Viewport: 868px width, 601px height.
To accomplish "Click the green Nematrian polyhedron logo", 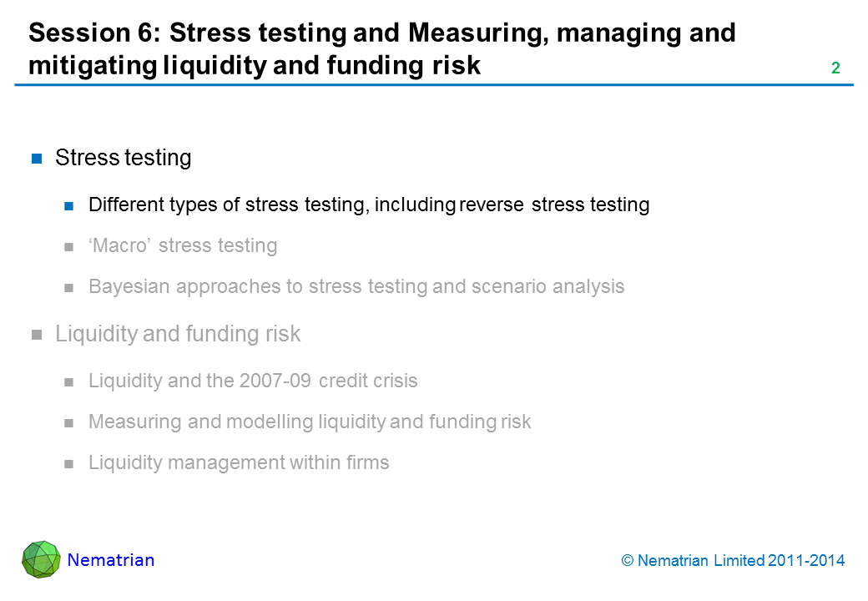I will (42, 559).
